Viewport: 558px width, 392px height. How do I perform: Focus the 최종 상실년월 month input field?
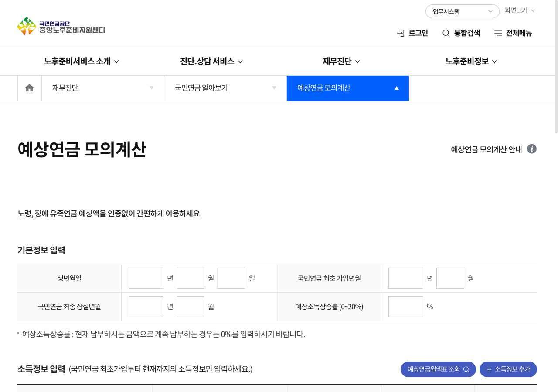tap(191, 307)
